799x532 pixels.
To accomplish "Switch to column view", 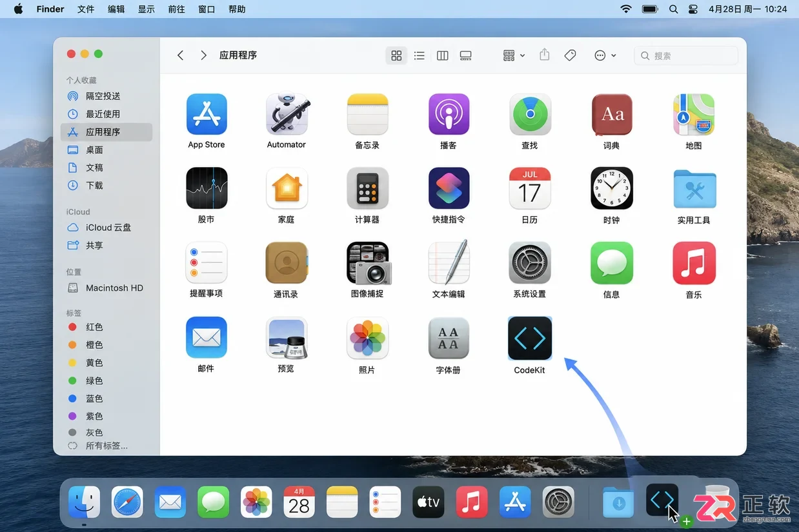I will point(443,55).
